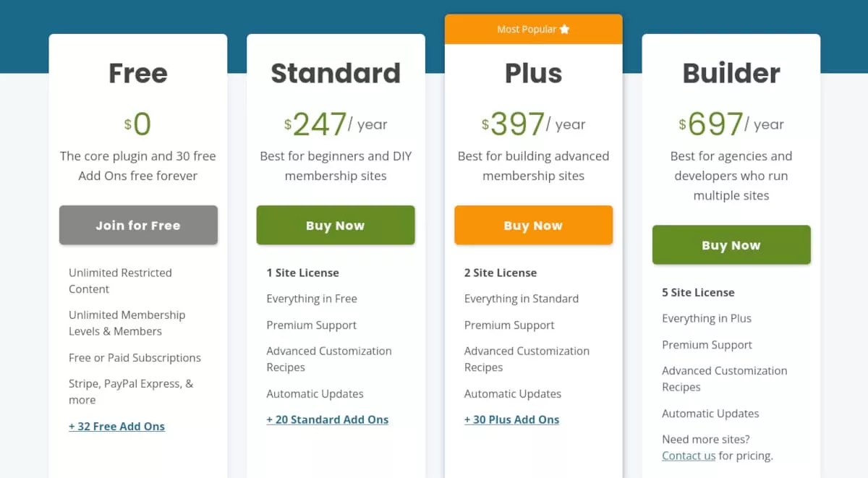Select the Builder plan heading
Viewport: 868px width, 478px height.
click(731, 73)
